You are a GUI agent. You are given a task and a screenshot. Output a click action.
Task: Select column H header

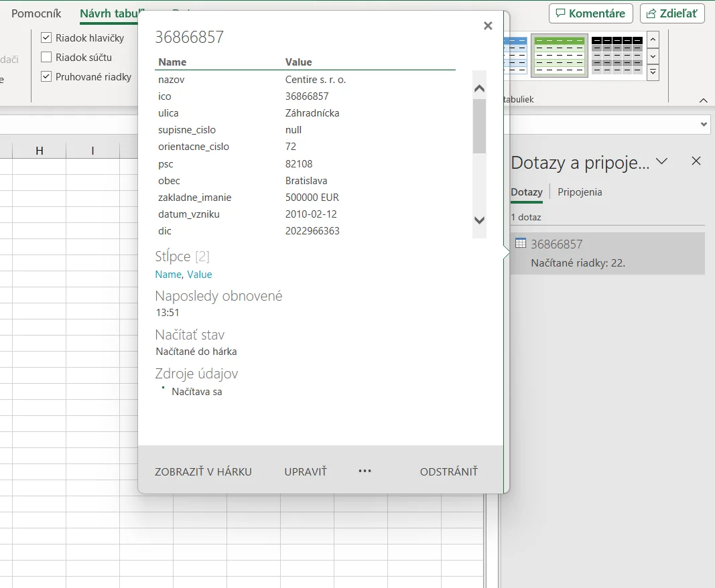coord(40,151)
